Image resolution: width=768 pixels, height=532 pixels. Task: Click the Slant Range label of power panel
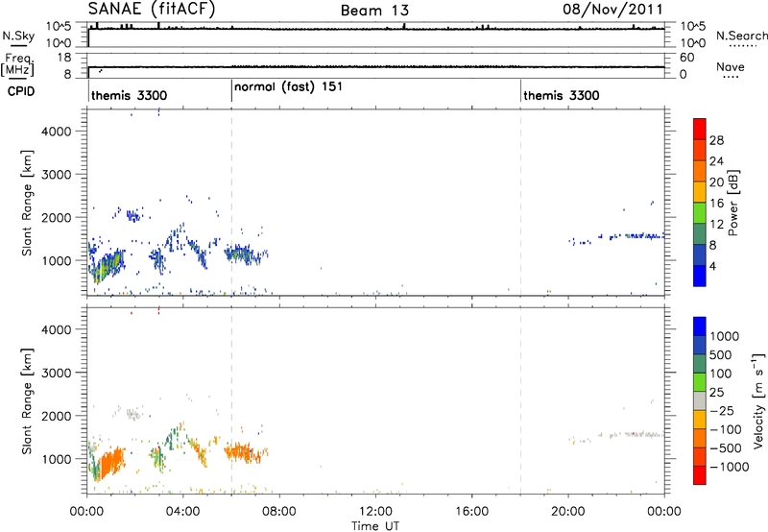27,203
